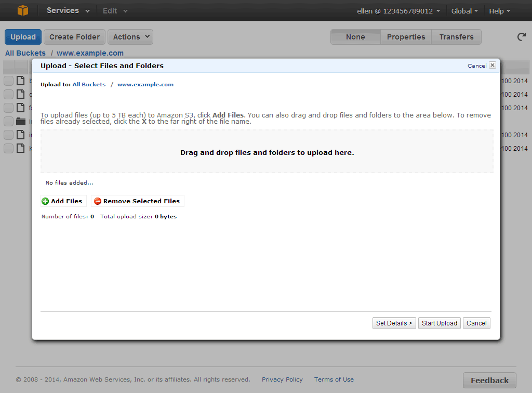Click the AWS cube logo icon
The width and height of the screenshot is (532, 393).
(22, 10)
